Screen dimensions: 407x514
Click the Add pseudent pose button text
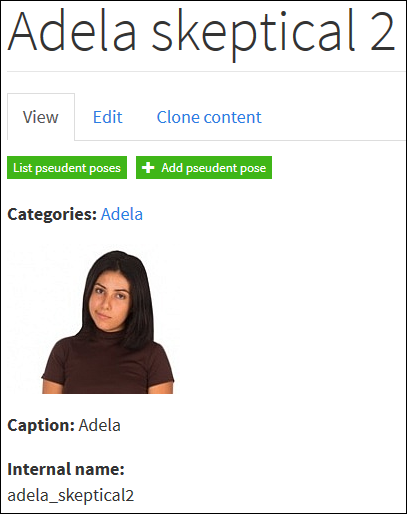pyautogui.click(x=214, y=168)
